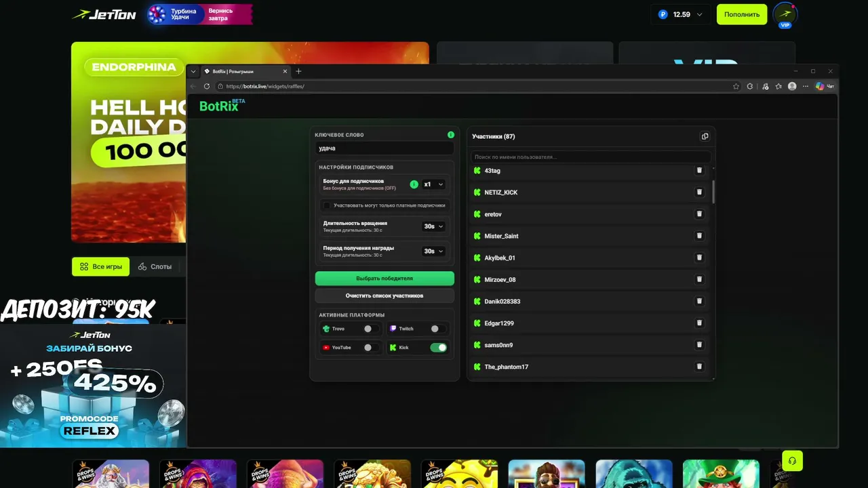
Task: Click participant name Danik028383
Action: coord(502,301)
